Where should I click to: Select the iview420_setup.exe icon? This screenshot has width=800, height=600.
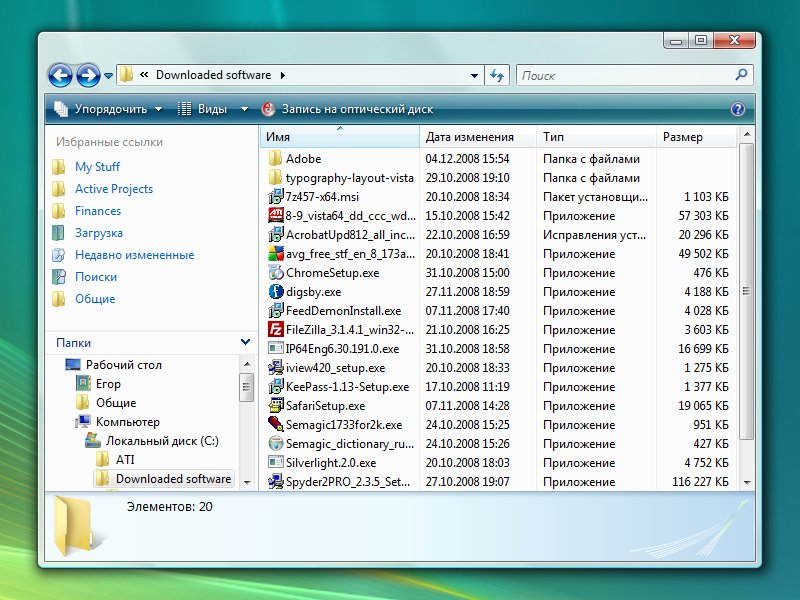point(276,367)
